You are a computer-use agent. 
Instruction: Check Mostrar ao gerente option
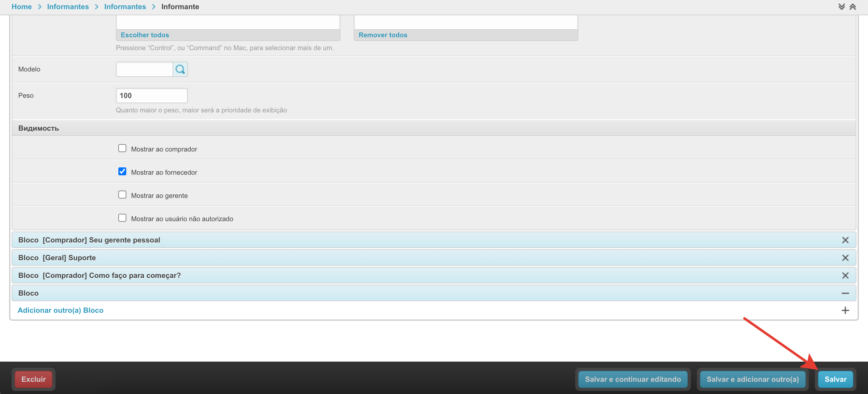[x=122, y=195]
